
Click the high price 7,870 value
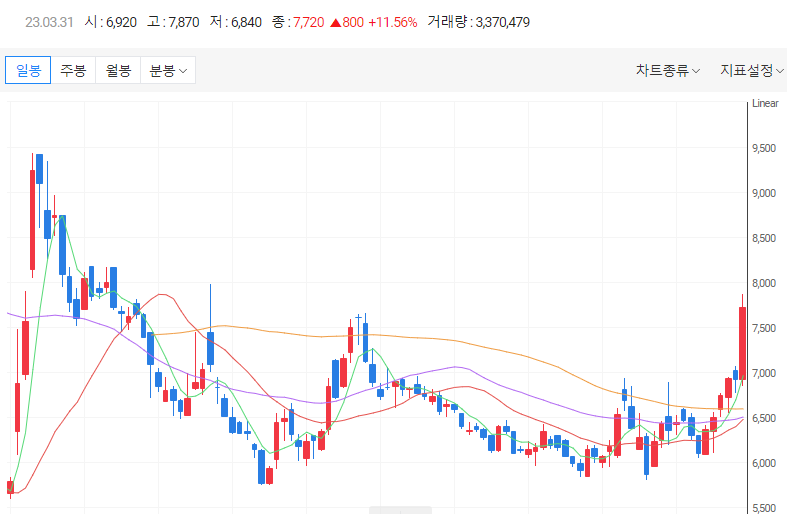pyautogui.click(x=184, y=23)
